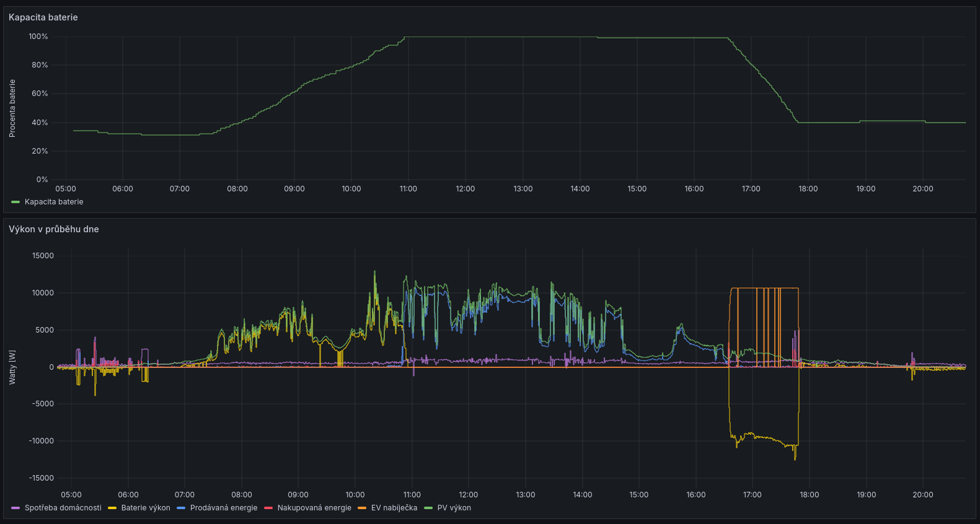Viewport: 980px width, 524px height.
Task: Click the Watty [W] y-axis label
Action: coord(12,367)
